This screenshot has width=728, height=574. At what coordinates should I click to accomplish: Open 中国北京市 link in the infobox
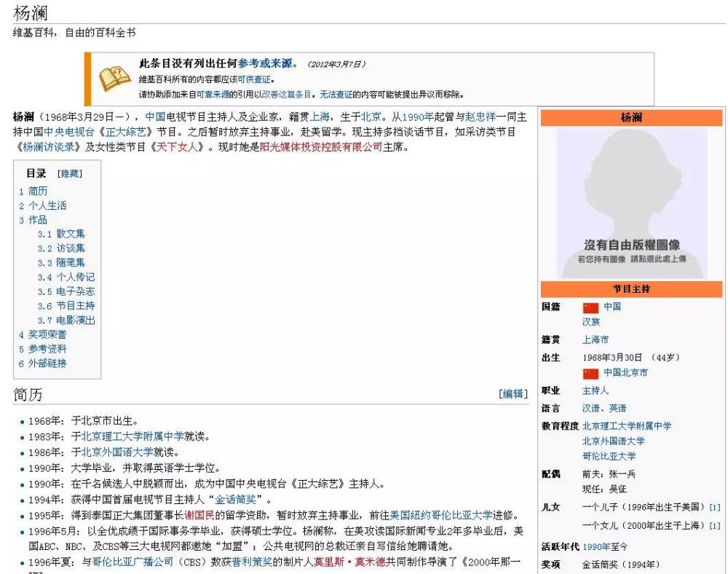[625, 372]
